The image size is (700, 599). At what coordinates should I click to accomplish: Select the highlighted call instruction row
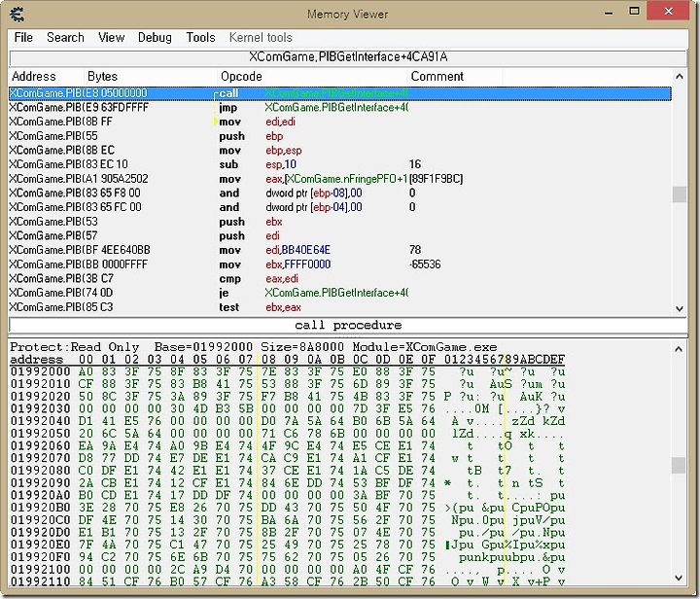[339, 93]
